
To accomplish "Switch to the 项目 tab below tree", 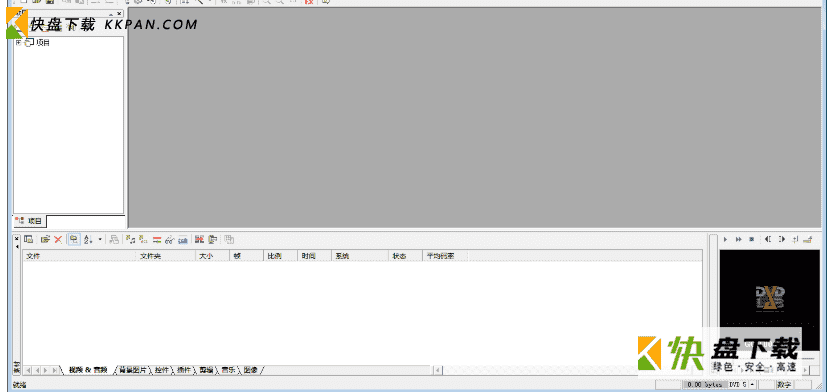I will [x=30, y=221].
